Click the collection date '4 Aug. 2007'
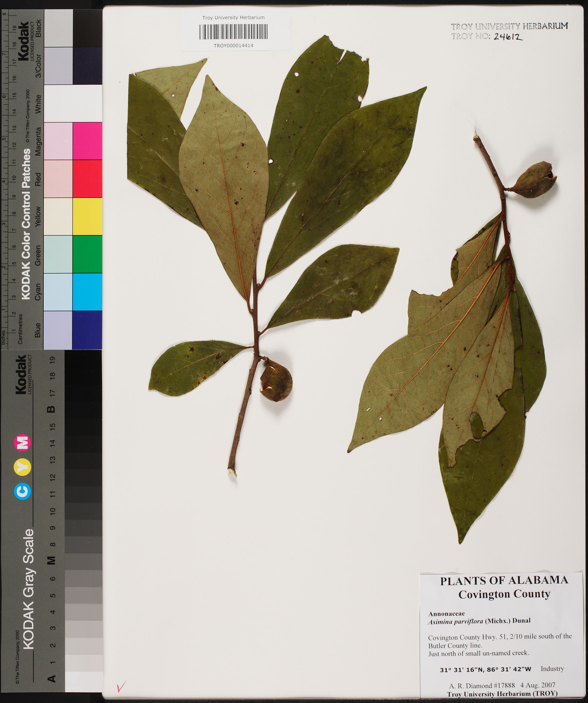The width and height of the screenshot is (588, 703). tap(538, 685)
